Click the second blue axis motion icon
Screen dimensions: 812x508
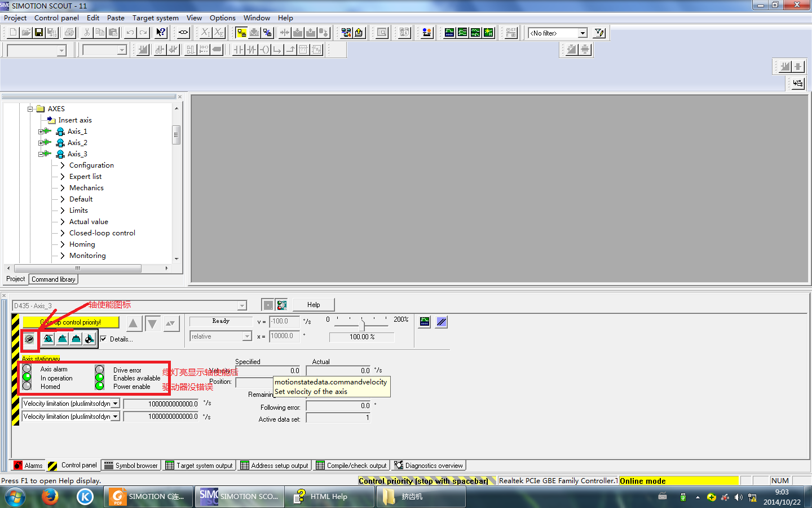(62, 339)
